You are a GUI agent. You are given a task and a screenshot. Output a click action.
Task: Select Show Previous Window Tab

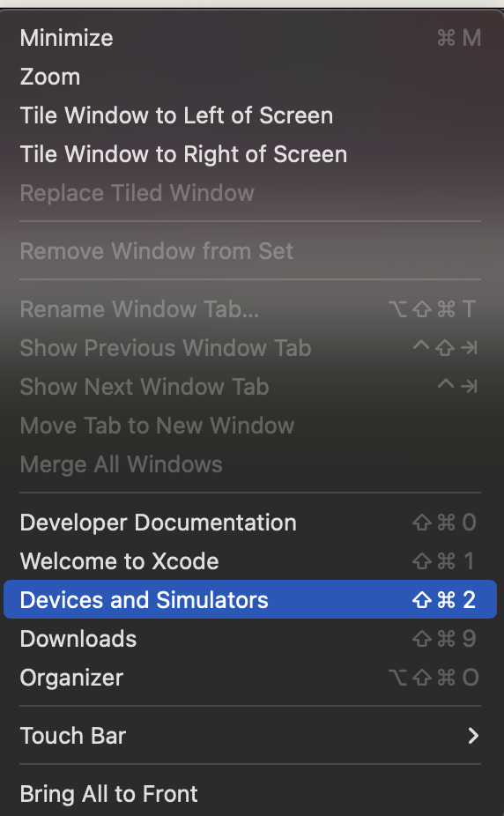point(250,348)
